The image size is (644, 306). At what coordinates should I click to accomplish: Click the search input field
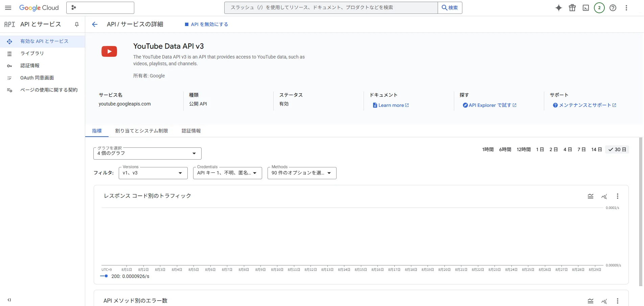pos(331,8)
